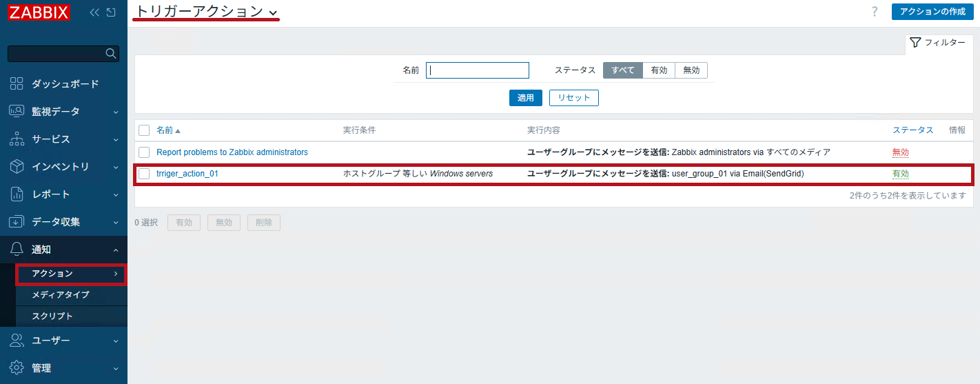This screenshot has width=980, height=384.
Task: Toggle sidebar auto-hide icon
Action: (x=110, y=12)
